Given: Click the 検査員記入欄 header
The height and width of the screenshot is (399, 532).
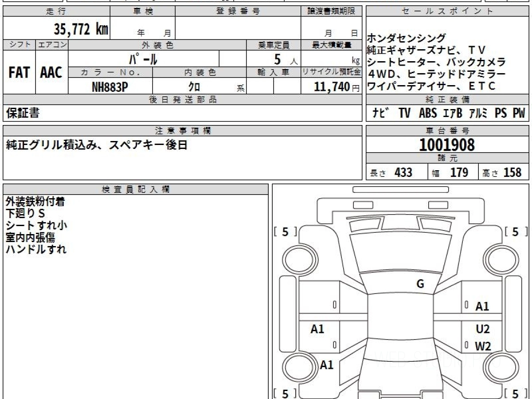Looking at the screenshot, I should pos(136,189).
